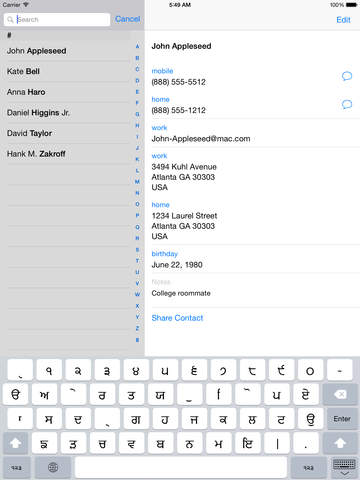Open Hank M. Zakroff contact
Screen dimensions: 360x480
pyautogui.click(x=65, y=154)
